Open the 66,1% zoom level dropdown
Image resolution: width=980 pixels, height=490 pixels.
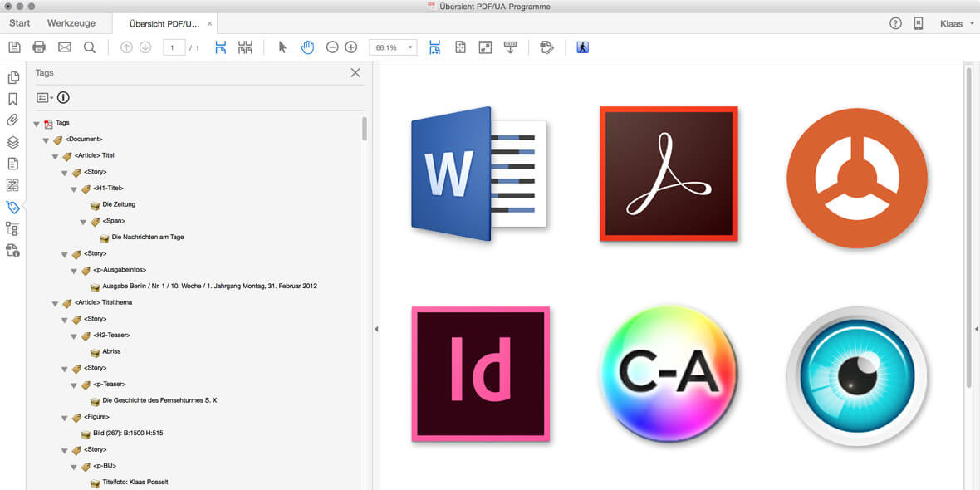pos(393,47)
